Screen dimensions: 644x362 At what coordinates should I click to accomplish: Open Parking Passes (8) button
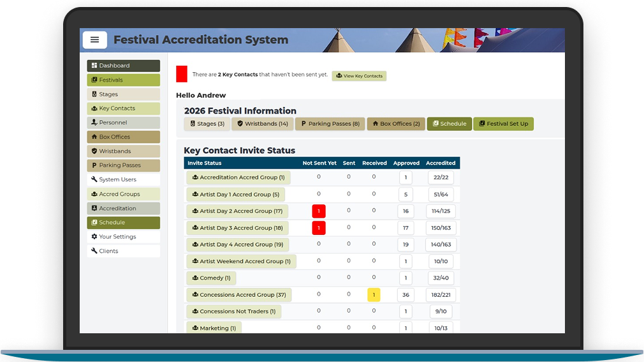pos(330,124)
